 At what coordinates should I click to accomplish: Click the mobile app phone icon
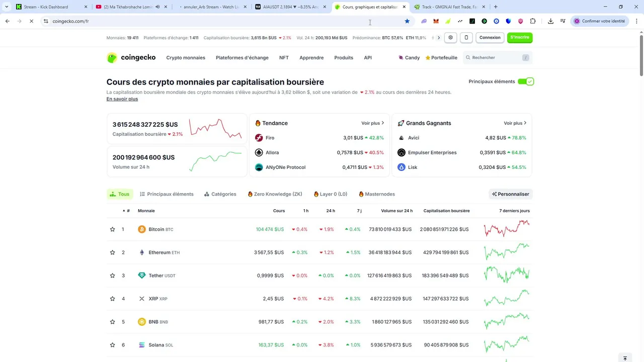[x=466, y=38]
